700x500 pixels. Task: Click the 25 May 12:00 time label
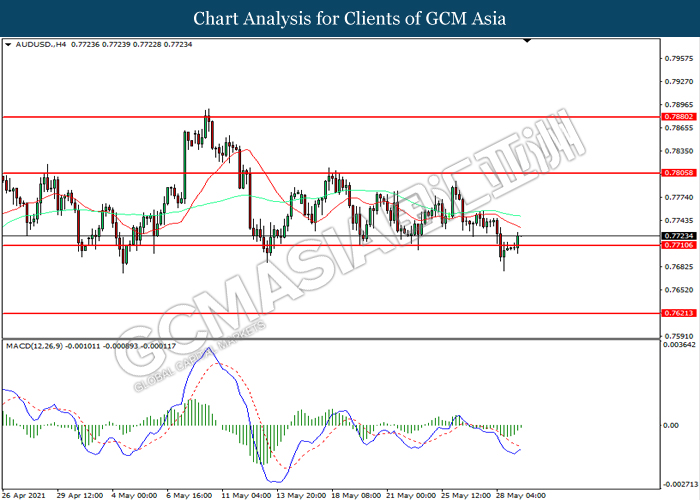pos(466,496)
